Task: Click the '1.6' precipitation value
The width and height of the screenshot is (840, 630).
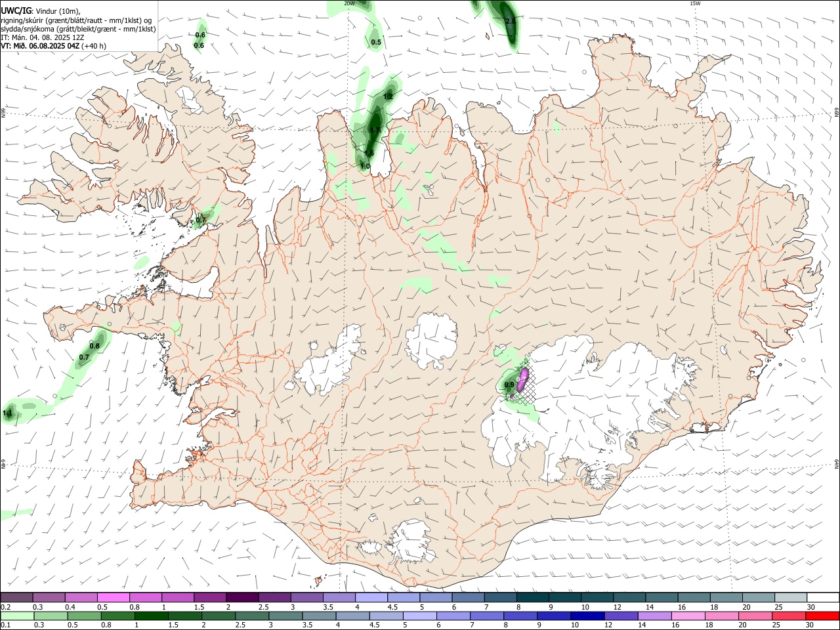Action: click(x=369, y=153)
